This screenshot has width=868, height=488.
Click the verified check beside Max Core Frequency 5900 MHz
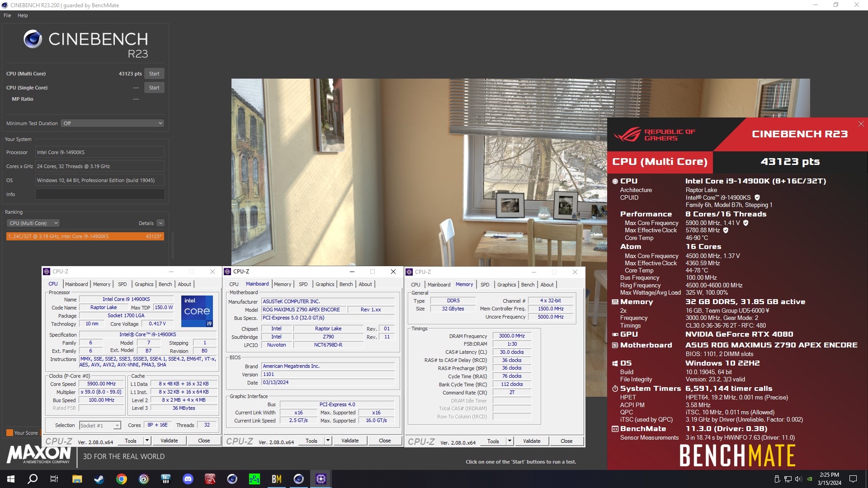746,223
